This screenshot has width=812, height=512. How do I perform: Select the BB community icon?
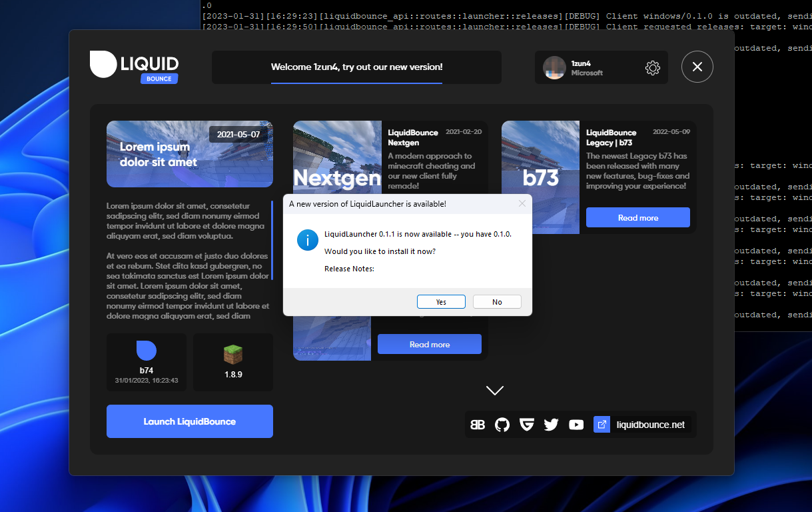tap(478, 424)
